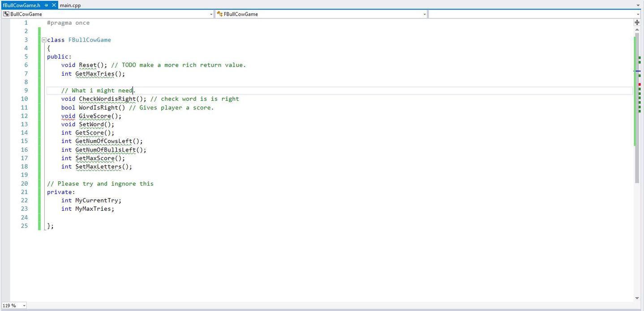Click the blue caret marker in scrollbar

pyautogui.click(x=637, y=71)
